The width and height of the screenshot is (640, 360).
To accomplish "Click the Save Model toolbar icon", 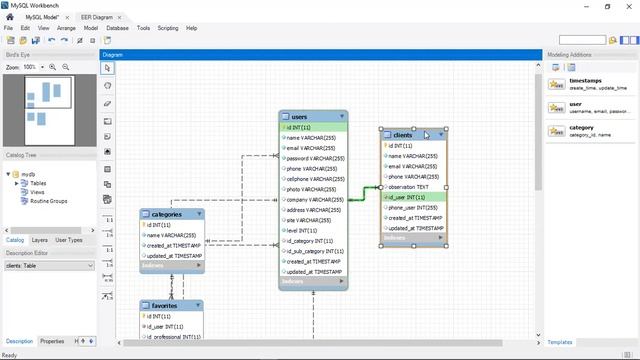I will [x=36, y=40].
